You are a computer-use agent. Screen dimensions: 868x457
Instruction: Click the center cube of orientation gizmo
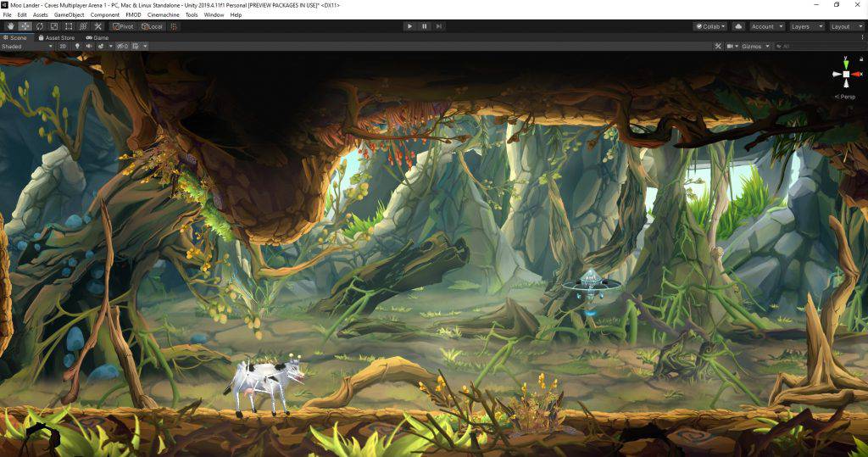click(x=846, y=74)
